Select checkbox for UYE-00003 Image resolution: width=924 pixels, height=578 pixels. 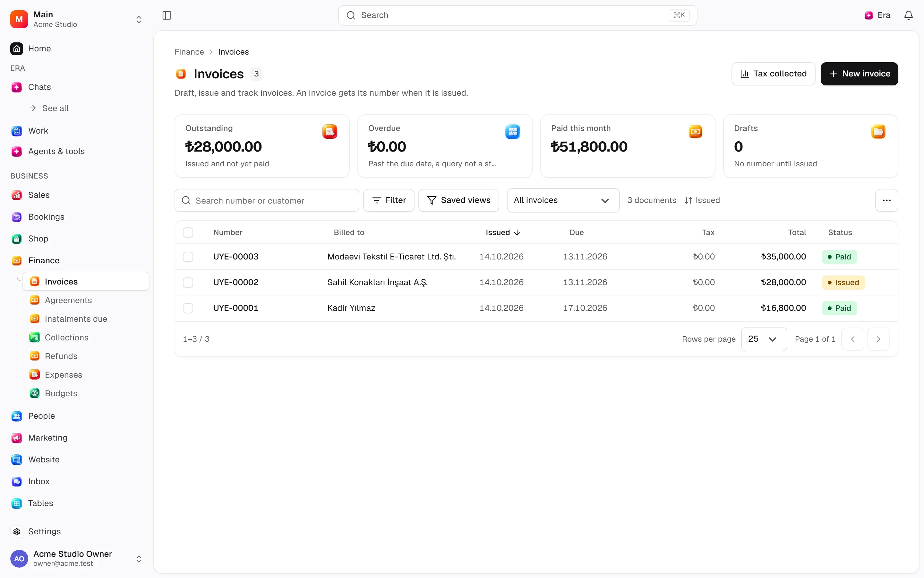tap(188, 257)
